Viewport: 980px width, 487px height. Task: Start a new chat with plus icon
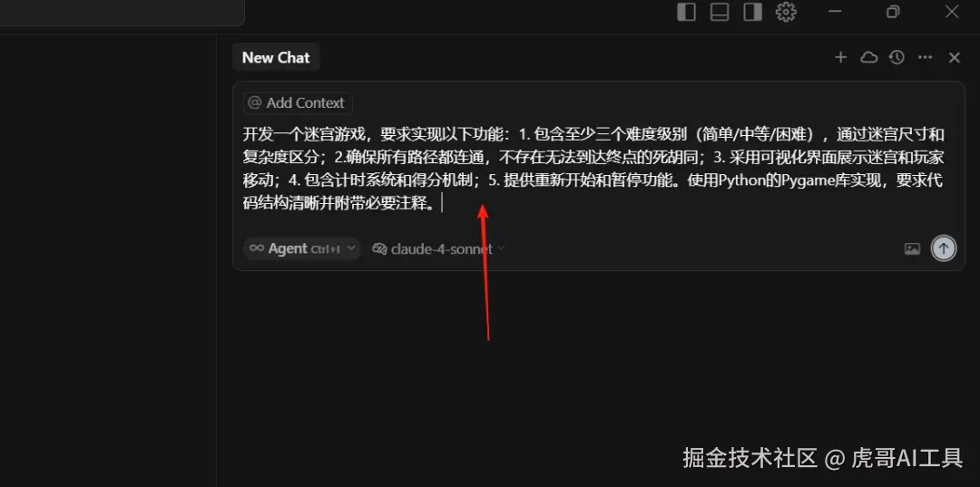[840, 57]
